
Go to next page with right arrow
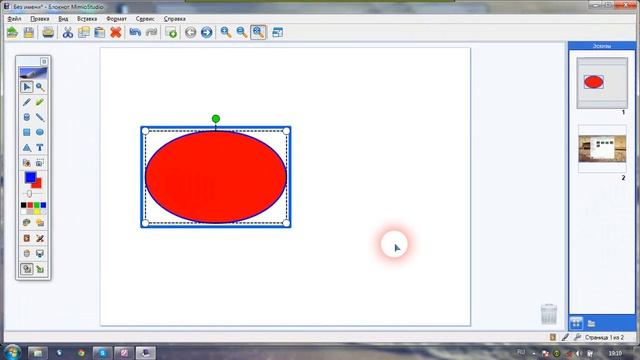207,32
